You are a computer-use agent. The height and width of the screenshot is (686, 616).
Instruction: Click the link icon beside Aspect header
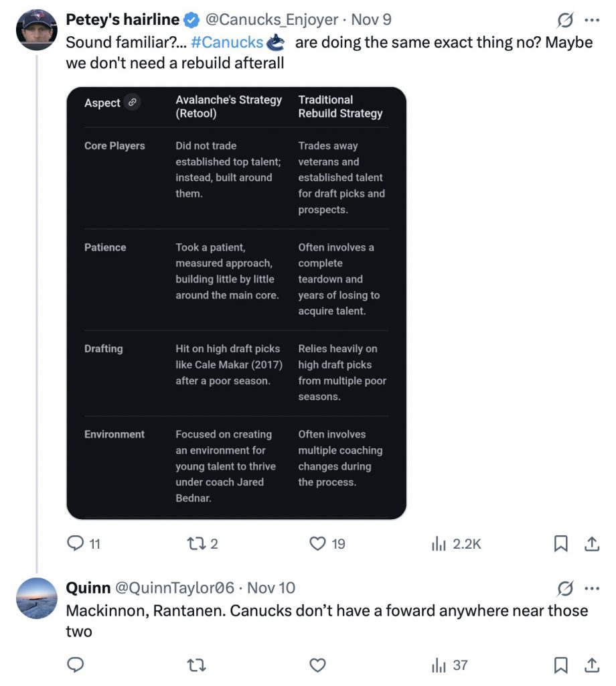[x=133, y=102]
